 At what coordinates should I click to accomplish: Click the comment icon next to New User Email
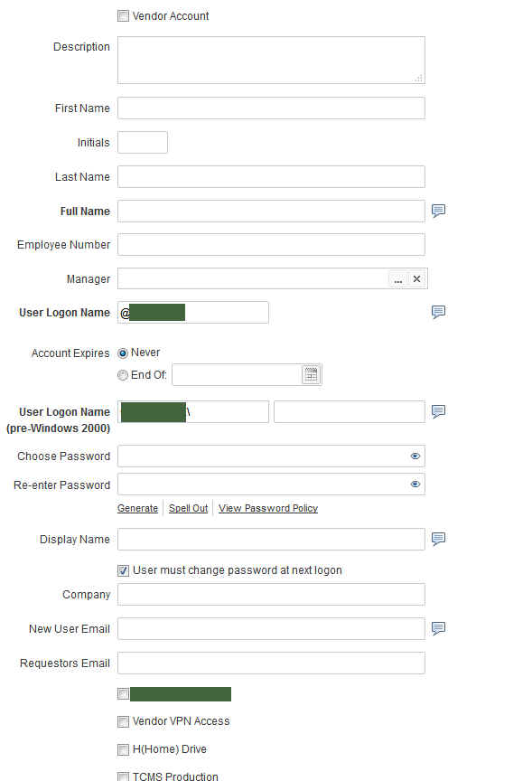[x=438, y=628]
